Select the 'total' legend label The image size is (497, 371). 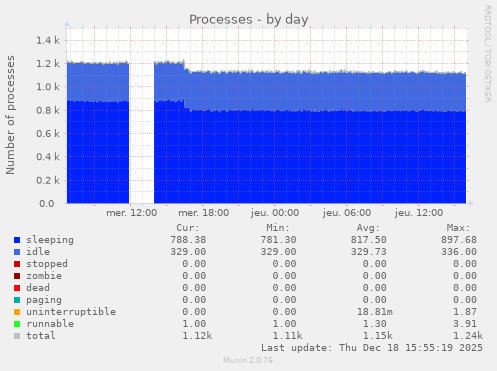pos(41,336)
